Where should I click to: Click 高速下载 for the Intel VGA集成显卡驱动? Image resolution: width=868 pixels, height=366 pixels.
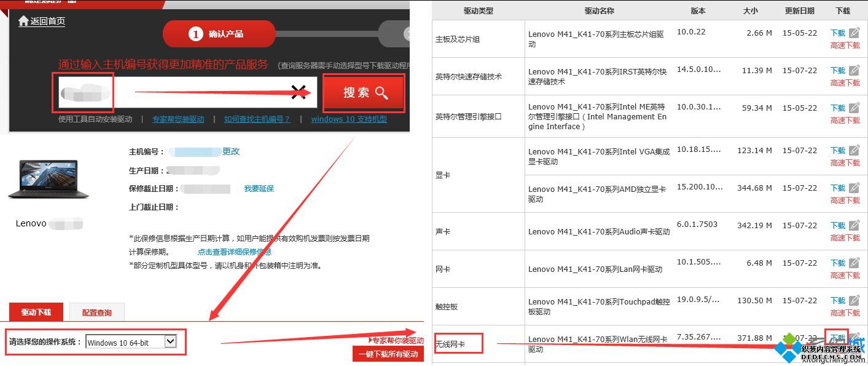pyautogui.click(x=845, y=162)
